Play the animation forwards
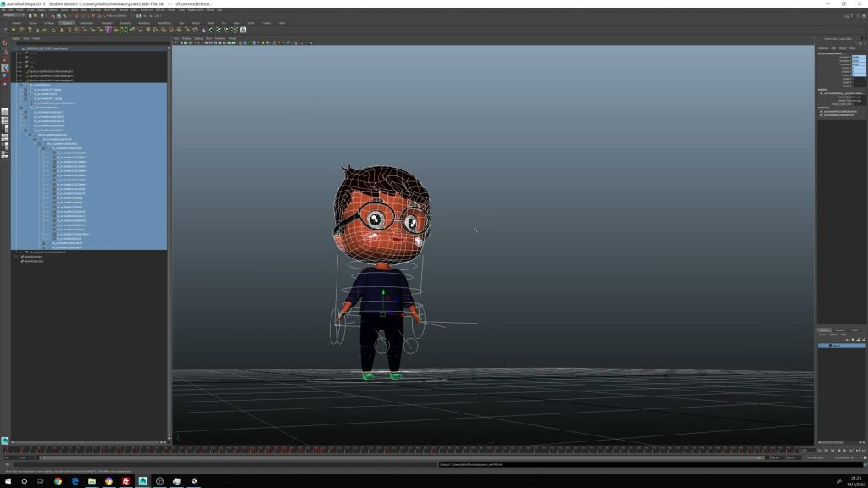Screen dimensions: 868x488 [845, 451]
